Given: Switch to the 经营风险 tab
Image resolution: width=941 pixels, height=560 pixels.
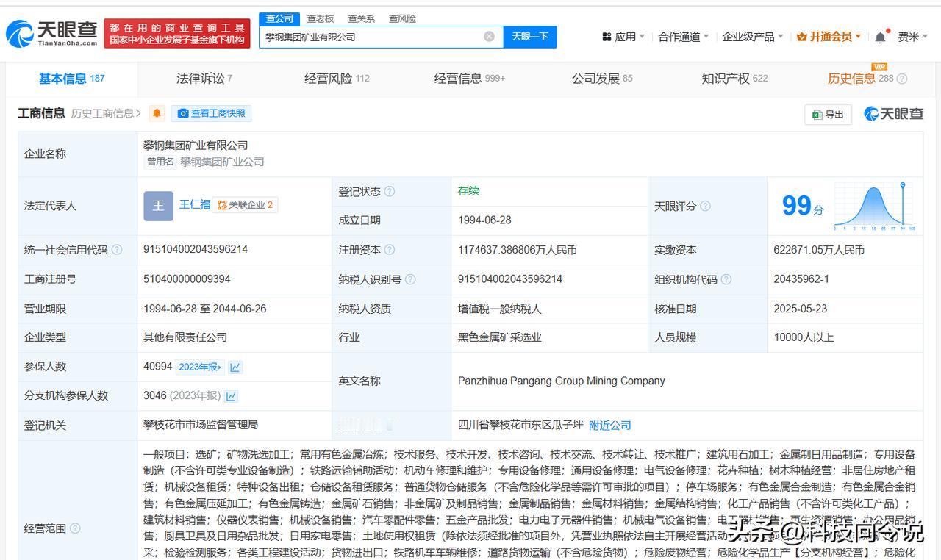Looking at the screenshot, I should 337,79.
